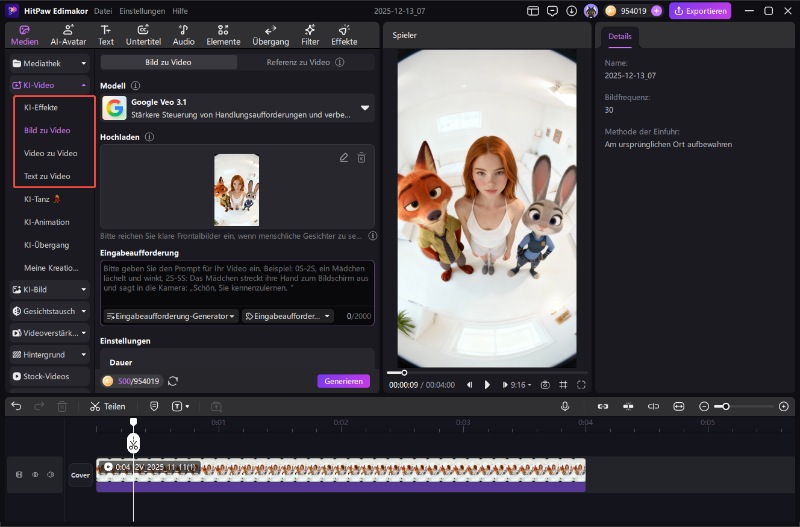Click the Generieren button
The image size is (800, 527).
(343, 381)
